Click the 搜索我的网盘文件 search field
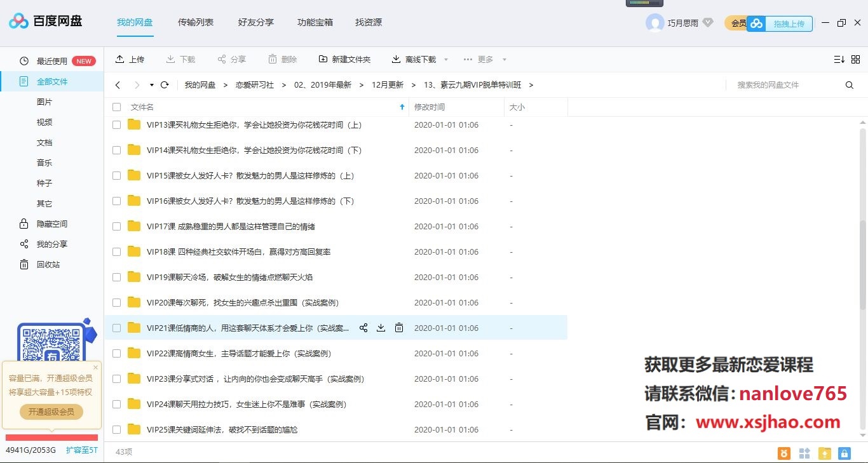Viewport: 868px width, 463px height. coord(788,84)
